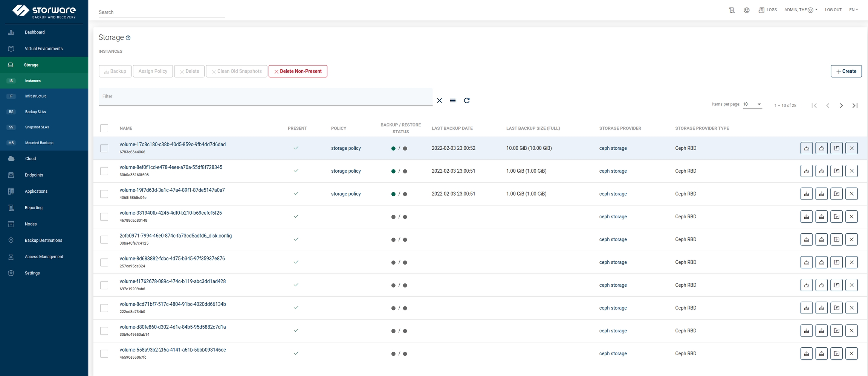This screenshot has width=868, height=376.
Task: Click backup icon for volume-17c8c180 row
Action: (x=806, y=148)
